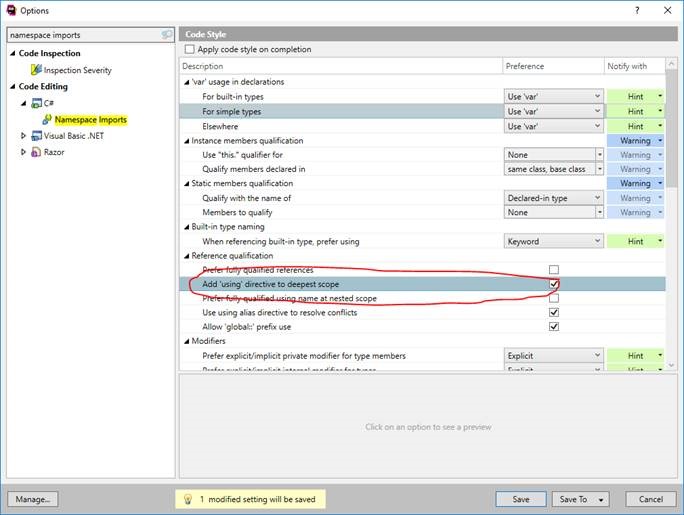Click the Inspection Severity icon
684x515 pixels.
[36, 70]
